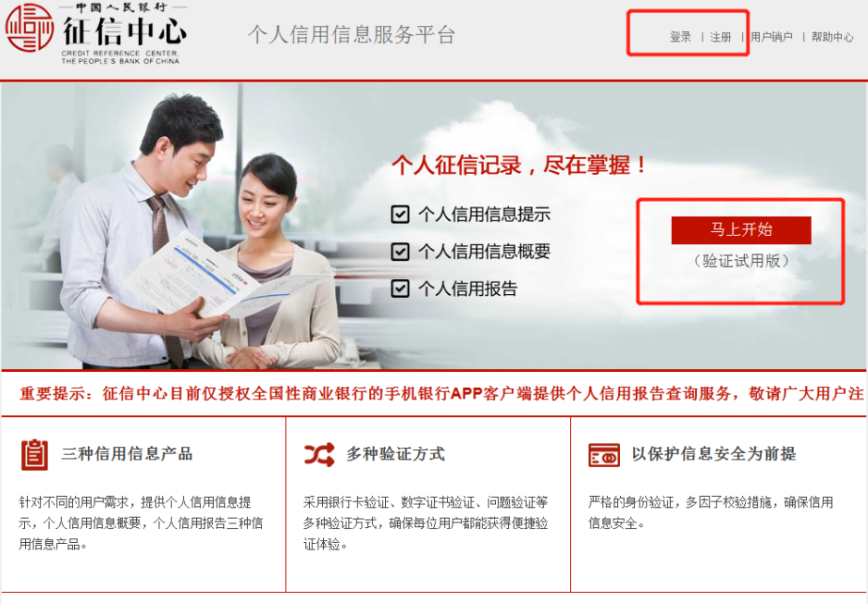Toggle the 个人信用信息概要 checkbox
Image resolution: width=868 pixels, height=604 pixels.
(x=401, y=252)
